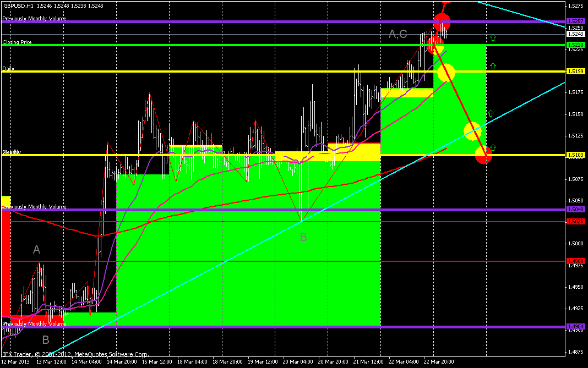Select the red circle on the 1.5103 Monthly line
The width and height of the screenshot is (588, 368).
pos(483,155)
